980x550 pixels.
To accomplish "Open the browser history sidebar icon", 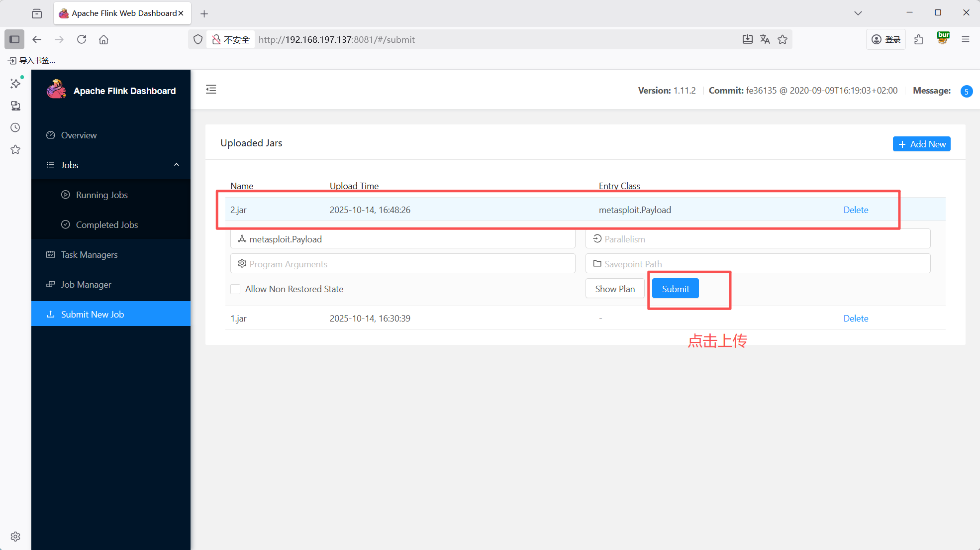I will pyautogui.click(x=15, y=127).
